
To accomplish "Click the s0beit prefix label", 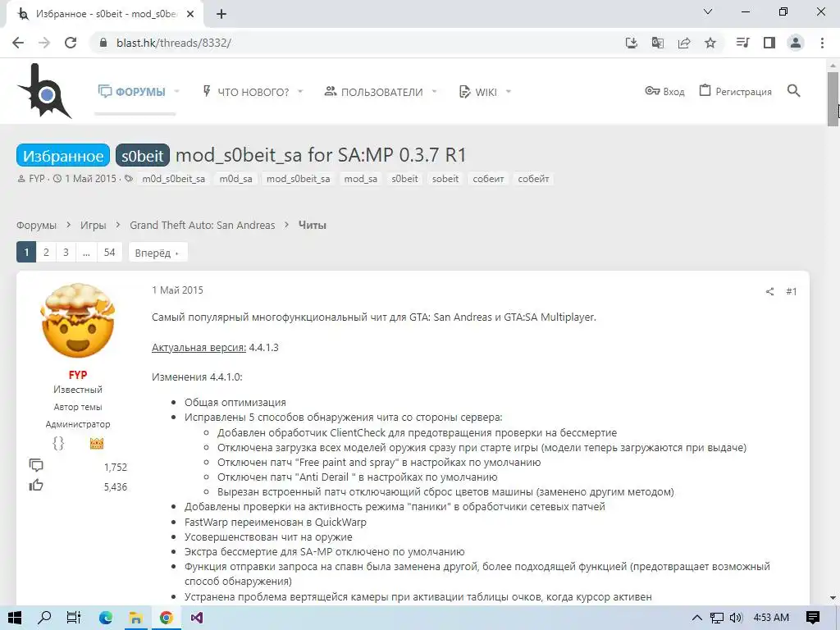I will (x=143, y=155).
